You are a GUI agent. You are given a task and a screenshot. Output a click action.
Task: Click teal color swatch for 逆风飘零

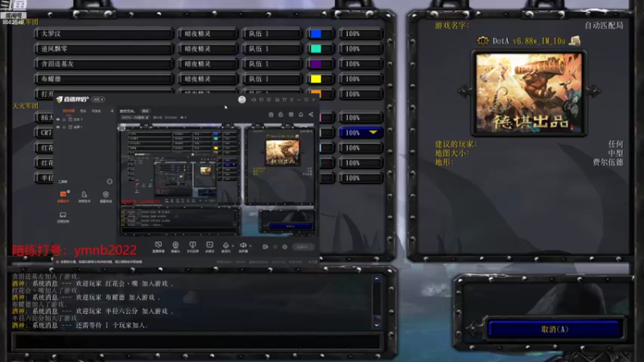pyautogui.click(x=316, y=49)
